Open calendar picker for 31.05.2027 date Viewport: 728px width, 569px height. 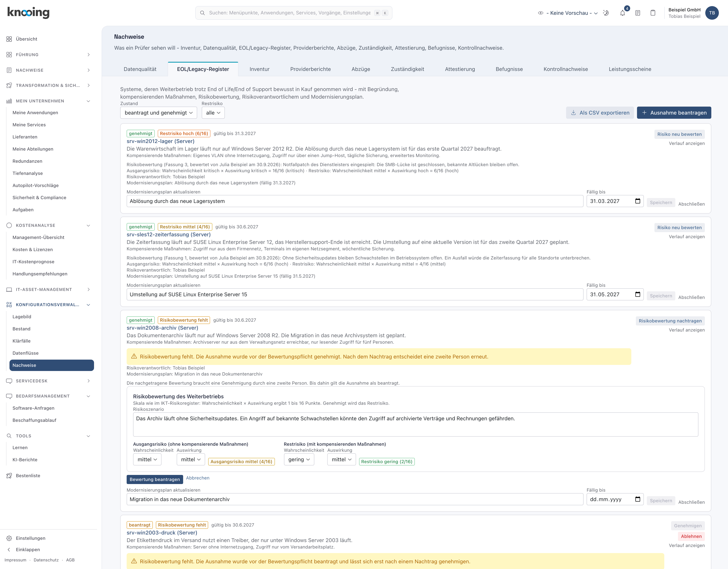click(x=638, y=295)
